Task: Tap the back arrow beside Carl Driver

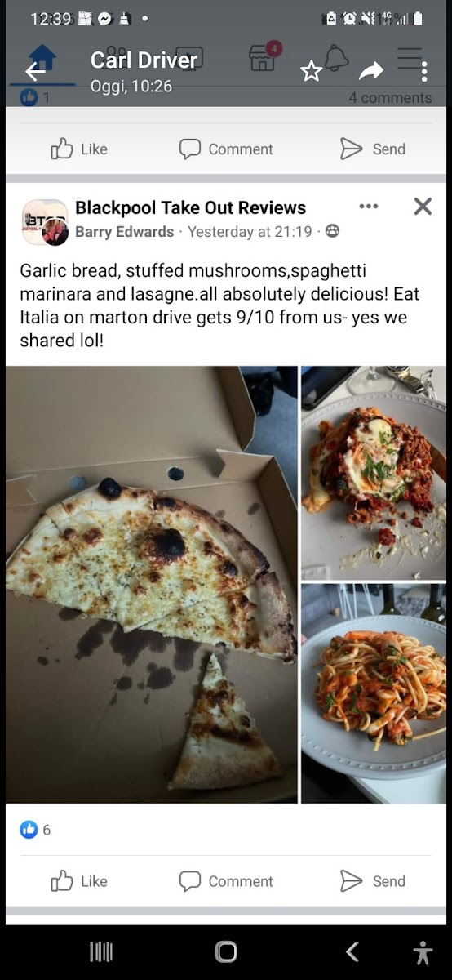Action: tap(35, 72)
